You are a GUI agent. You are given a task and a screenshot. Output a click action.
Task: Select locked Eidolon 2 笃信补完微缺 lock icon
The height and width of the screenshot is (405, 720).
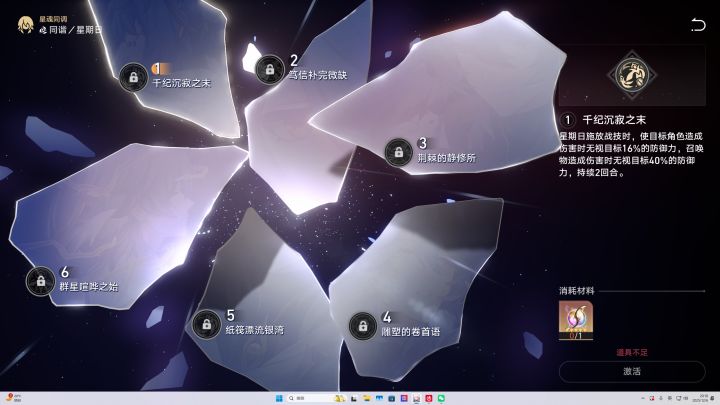[270, 69]
